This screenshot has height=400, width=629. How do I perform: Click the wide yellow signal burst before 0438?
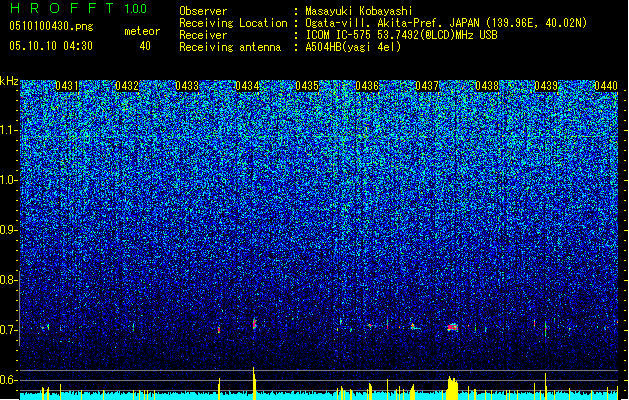click(452, 388)
